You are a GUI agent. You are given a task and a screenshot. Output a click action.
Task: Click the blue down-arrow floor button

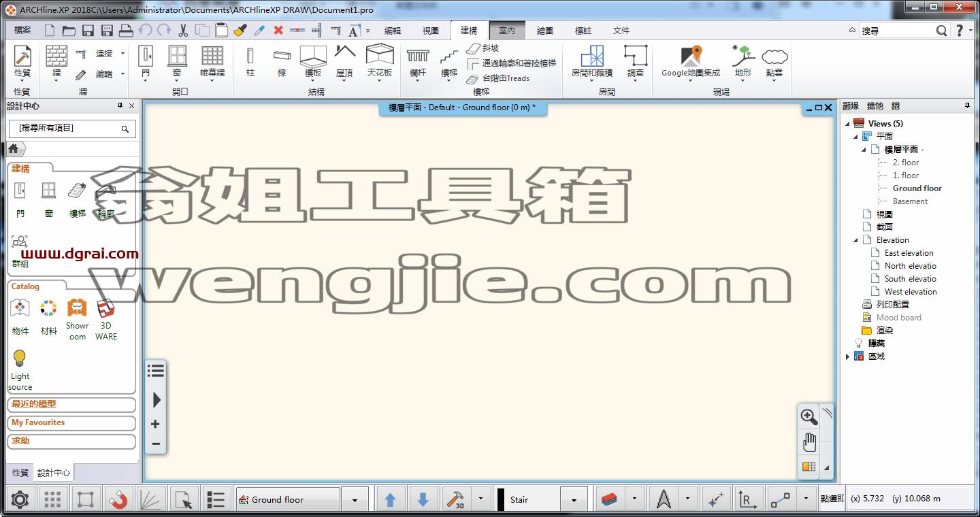(423, 500)
